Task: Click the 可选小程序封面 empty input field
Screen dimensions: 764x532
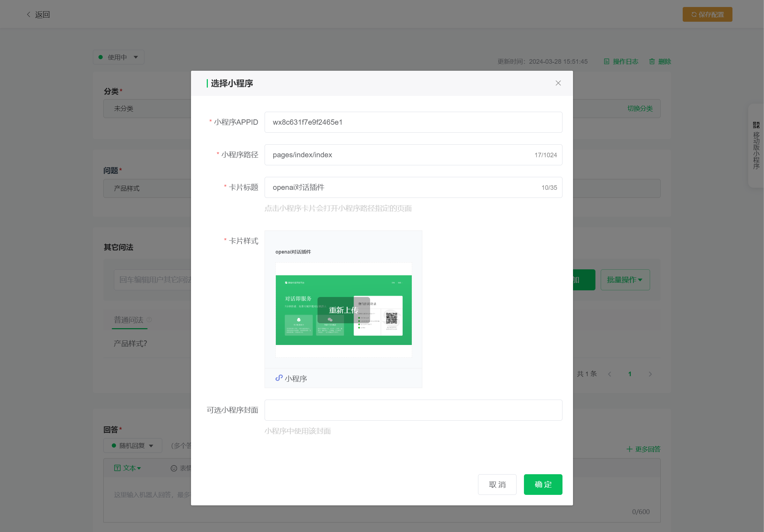Action: click(413, 410)
